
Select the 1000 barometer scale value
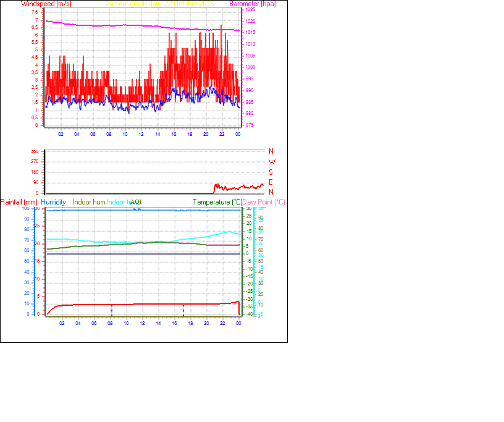pos(250,67)
